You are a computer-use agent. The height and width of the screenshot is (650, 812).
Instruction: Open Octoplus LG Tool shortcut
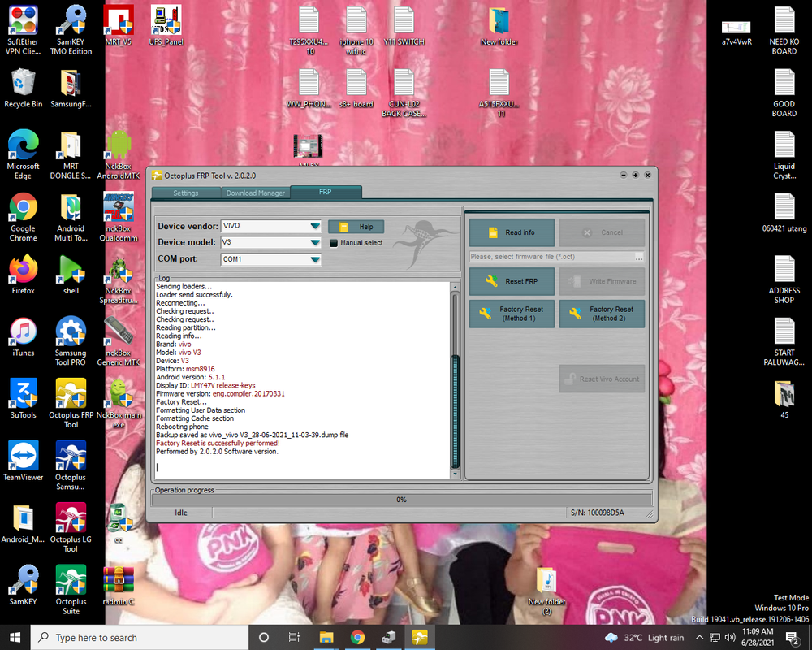point(71,527)
